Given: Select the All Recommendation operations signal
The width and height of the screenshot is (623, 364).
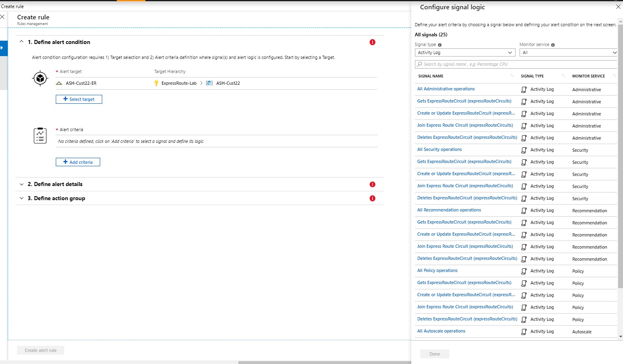Looking at the screenshot, I should 449,210.
